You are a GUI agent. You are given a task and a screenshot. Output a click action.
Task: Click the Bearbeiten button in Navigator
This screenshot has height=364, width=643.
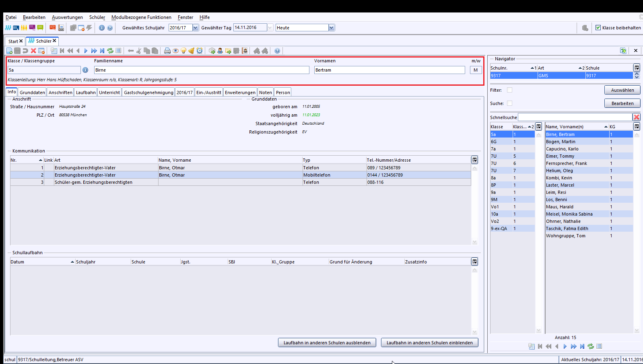coord(622,103)
